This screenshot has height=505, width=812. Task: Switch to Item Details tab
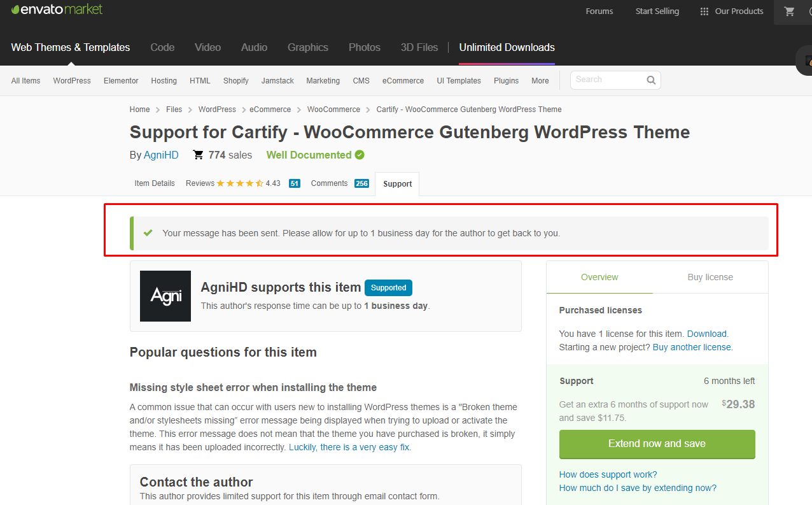point(155,183)
